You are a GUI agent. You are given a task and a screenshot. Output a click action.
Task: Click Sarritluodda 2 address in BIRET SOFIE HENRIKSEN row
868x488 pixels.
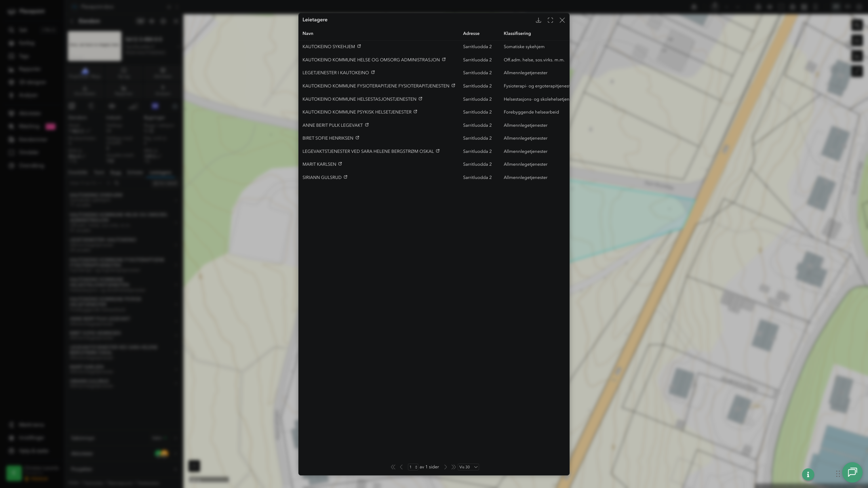[x=477, y=138]
